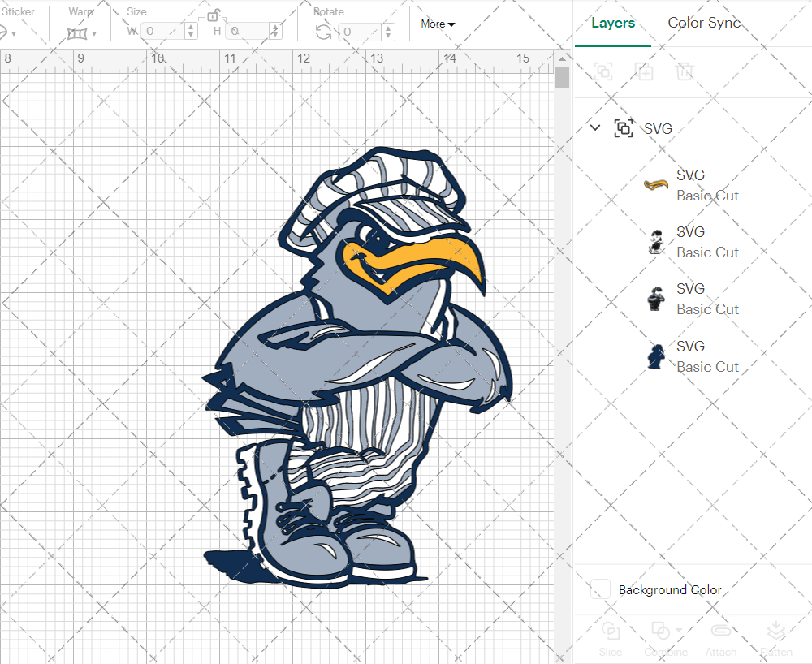Click the canvas vertical scrollbar thumb

point(562,77)
